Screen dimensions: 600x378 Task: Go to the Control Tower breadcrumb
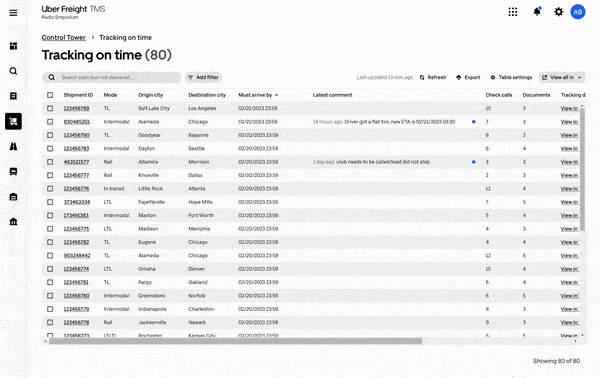[x=64, y=37]
